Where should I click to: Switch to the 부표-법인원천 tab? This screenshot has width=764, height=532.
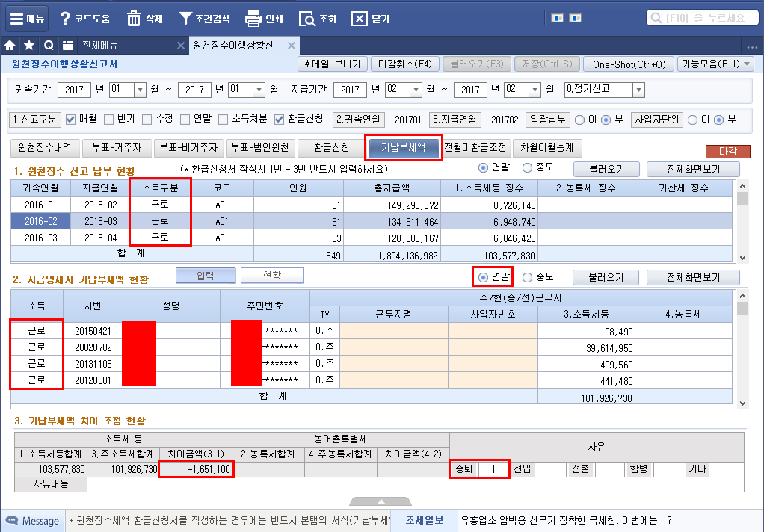point(260,148)
